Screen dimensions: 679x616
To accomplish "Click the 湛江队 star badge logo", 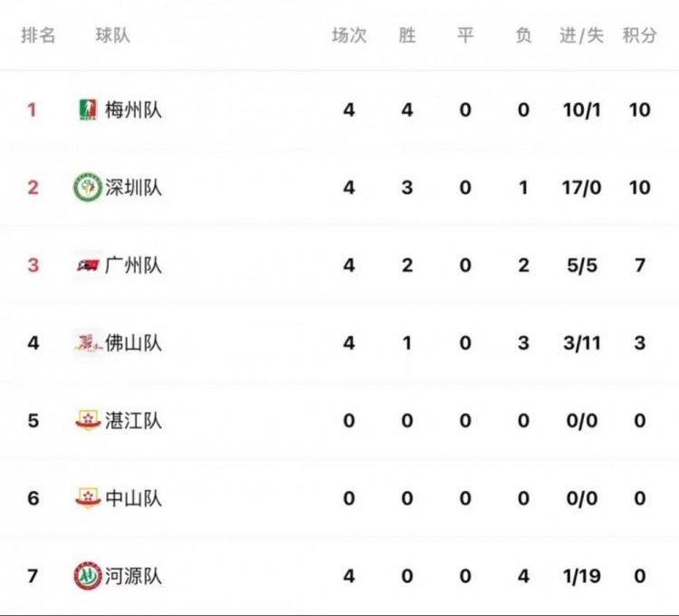I will coord(89,420).
